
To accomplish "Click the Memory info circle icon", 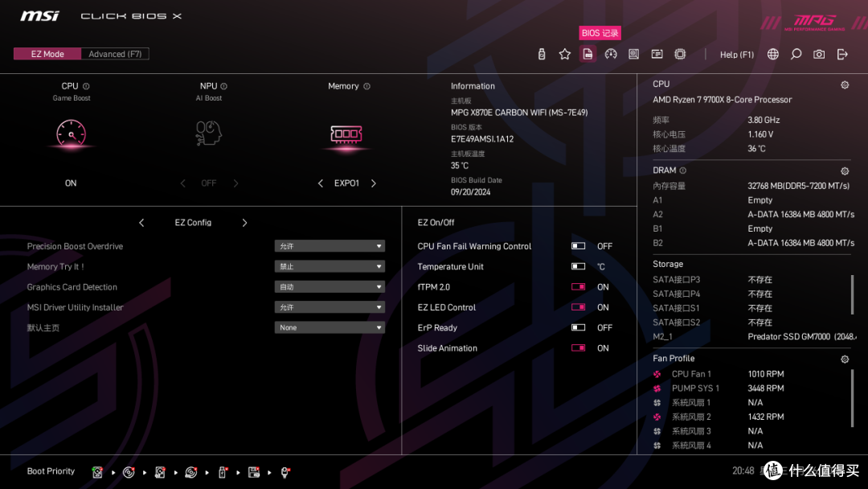I will 366,86.
